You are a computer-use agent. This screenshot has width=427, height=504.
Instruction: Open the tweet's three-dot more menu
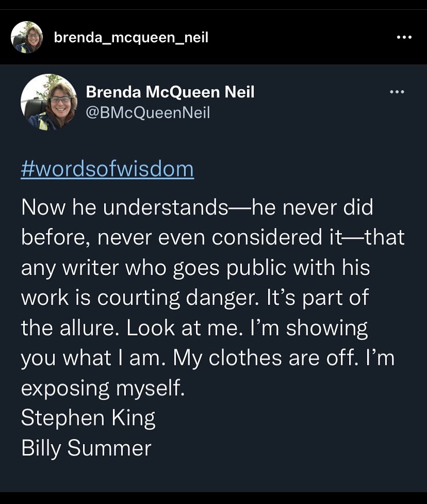[397, 92]
